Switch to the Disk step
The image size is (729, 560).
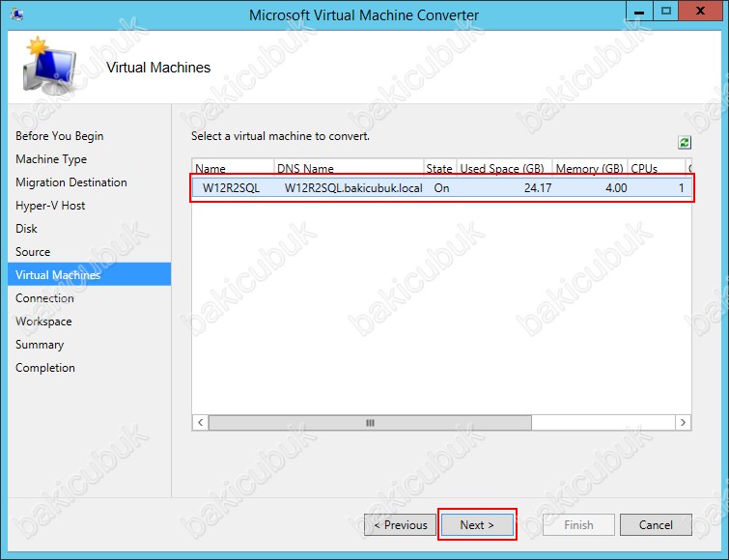coord(26,229)
